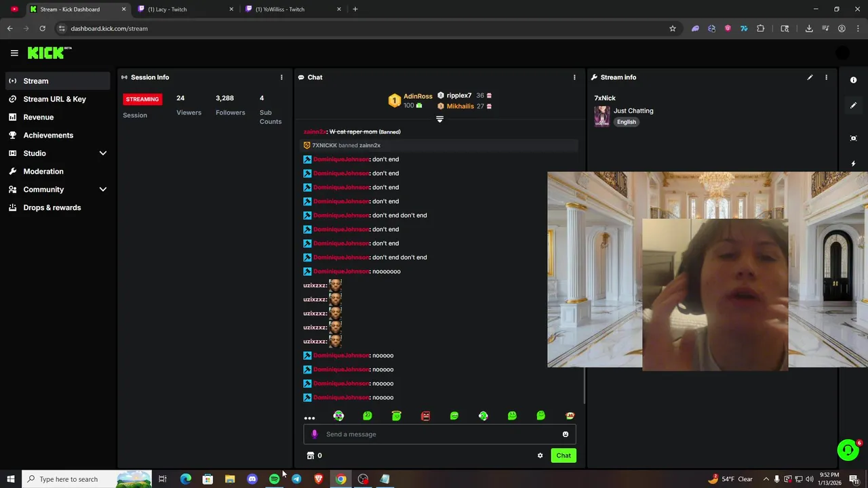Click the shop icon with 0 count
This screenshot has width=868, height=488.
coord(314,455)
